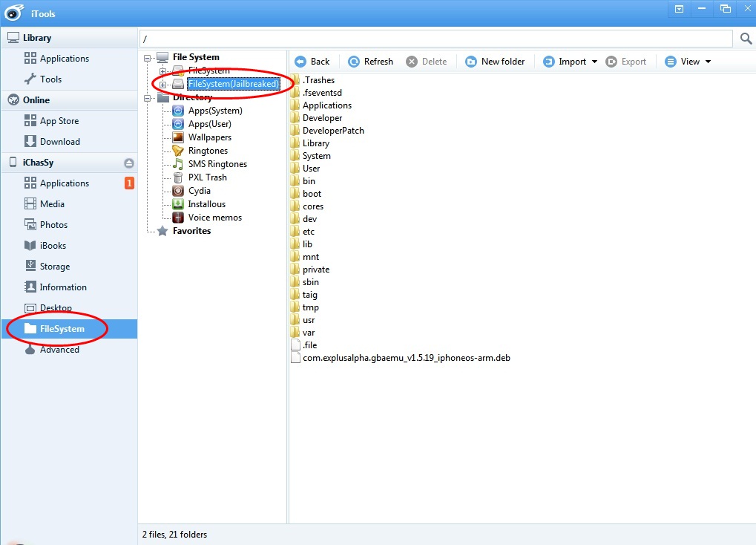Screen dimensions: 756x545
Task: Click the iTools logo in title bar
Action: pos(13,13)
